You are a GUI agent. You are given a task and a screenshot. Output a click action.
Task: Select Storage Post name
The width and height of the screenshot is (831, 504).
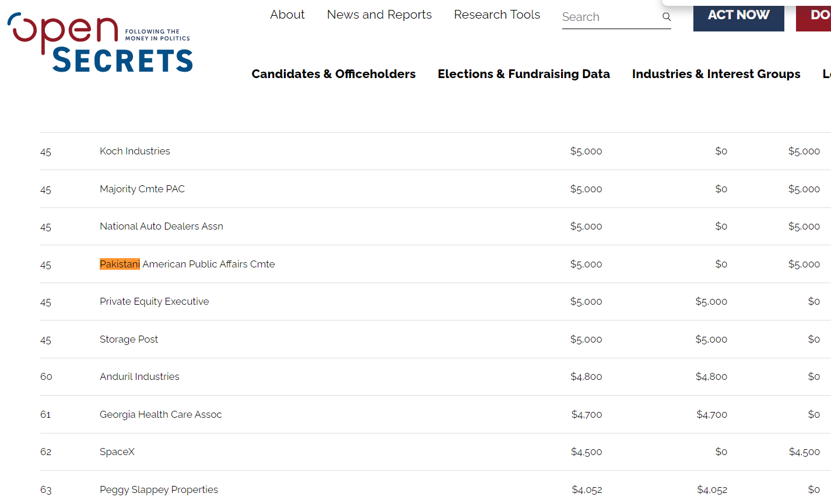(x=129, y=339)
